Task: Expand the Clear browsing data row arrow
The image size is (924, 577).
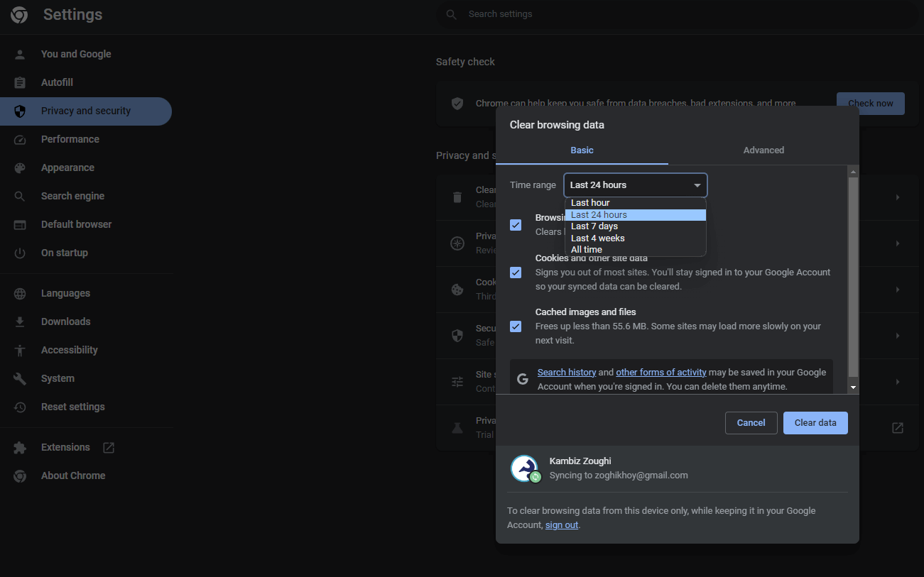Action: tap(898, 197)
